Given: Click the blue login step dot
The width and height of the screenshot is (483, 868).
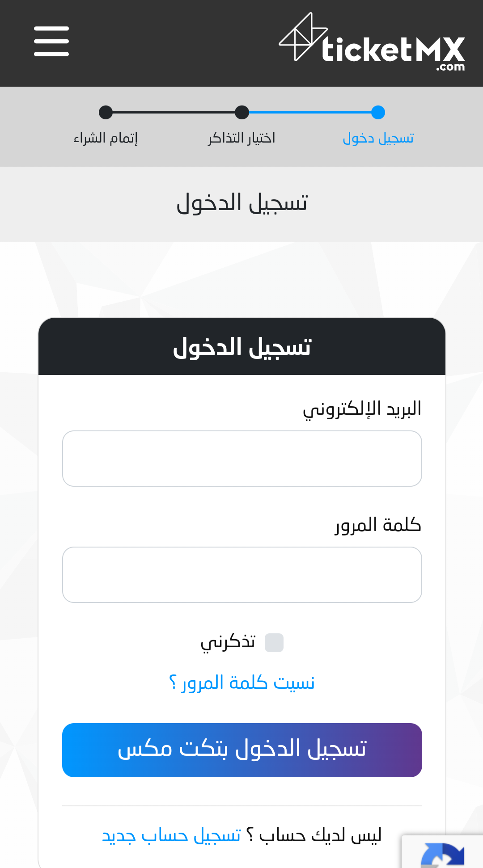Looking at the screenshot, I should [378, 112].
